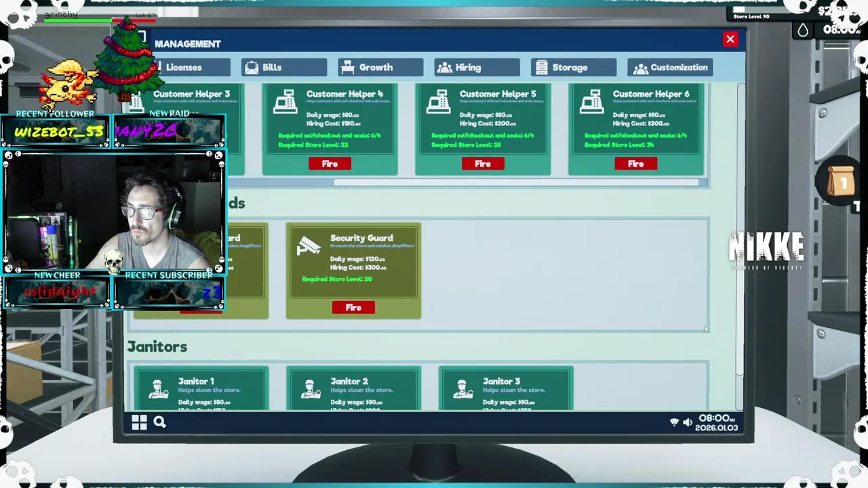The width and height of the screenshot is (868, 488).
Task: Click the volume speaker tray icon
Action: (688, 422)
